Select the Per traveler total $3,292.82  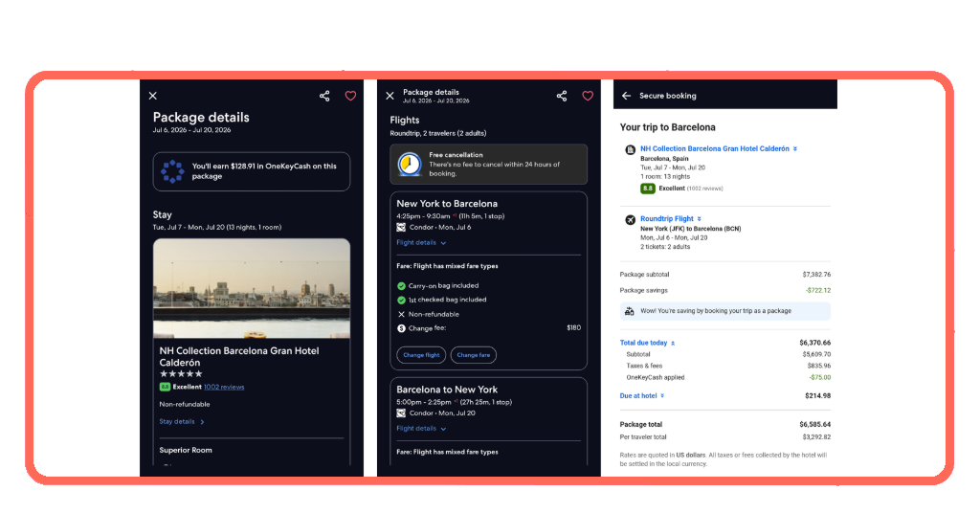point(816,437)
